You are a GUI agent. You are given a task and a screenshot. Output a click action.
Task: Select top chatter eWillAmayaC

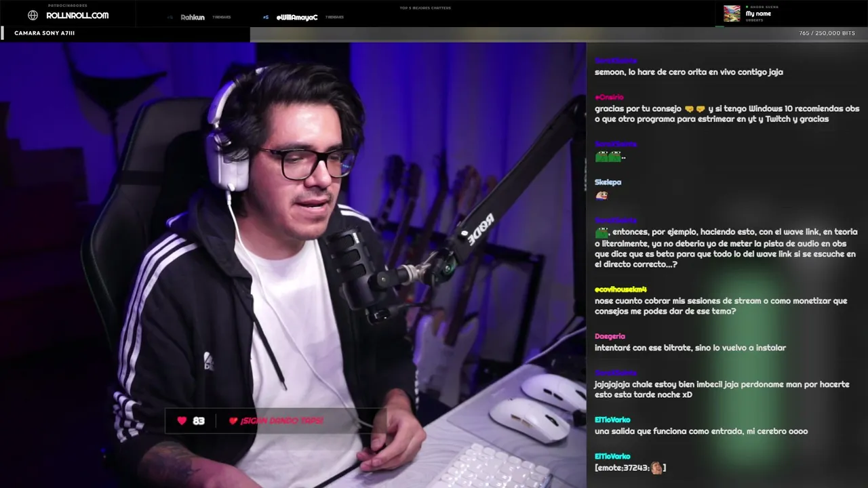tap(297, 17)
